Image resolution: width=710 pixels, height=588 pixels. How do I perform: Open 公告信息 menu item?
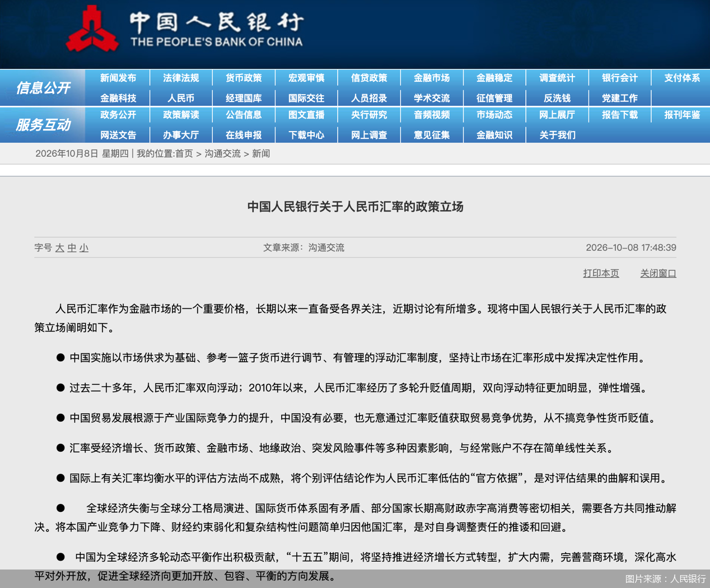point(244,115)
